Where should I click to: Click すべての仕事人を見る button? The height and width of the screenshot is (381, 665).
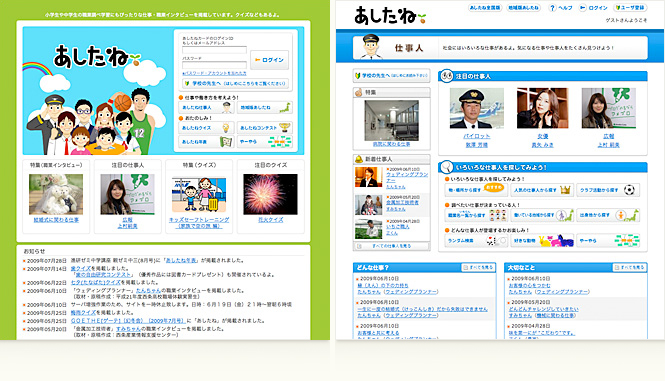point(391,246)
